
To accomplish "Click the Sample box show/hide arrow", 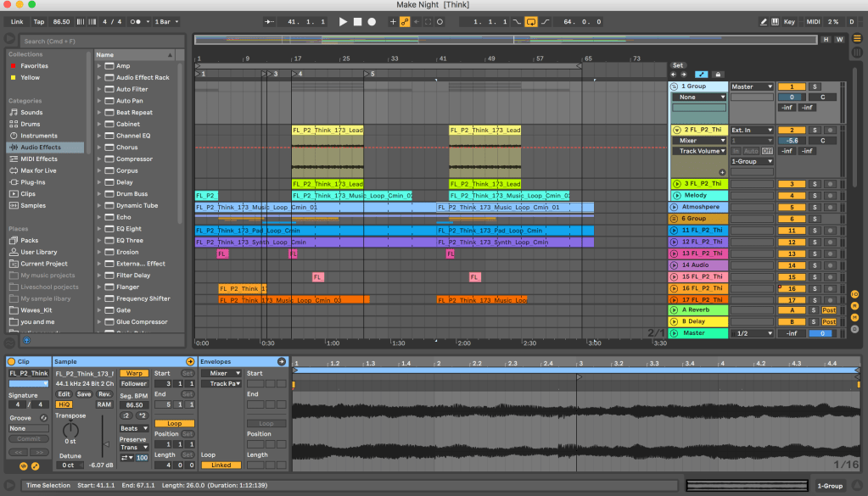I will (191, 362).
